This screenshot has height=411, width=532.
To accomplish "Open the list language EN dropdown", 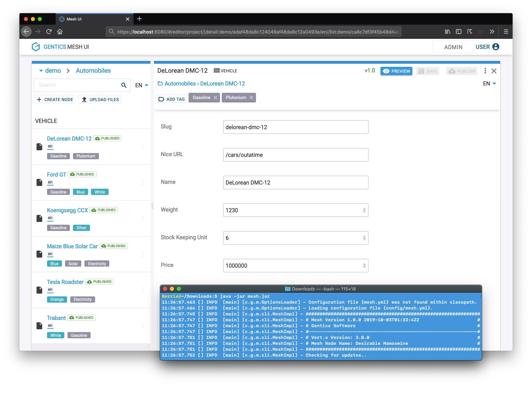I will tap(142, 85).
